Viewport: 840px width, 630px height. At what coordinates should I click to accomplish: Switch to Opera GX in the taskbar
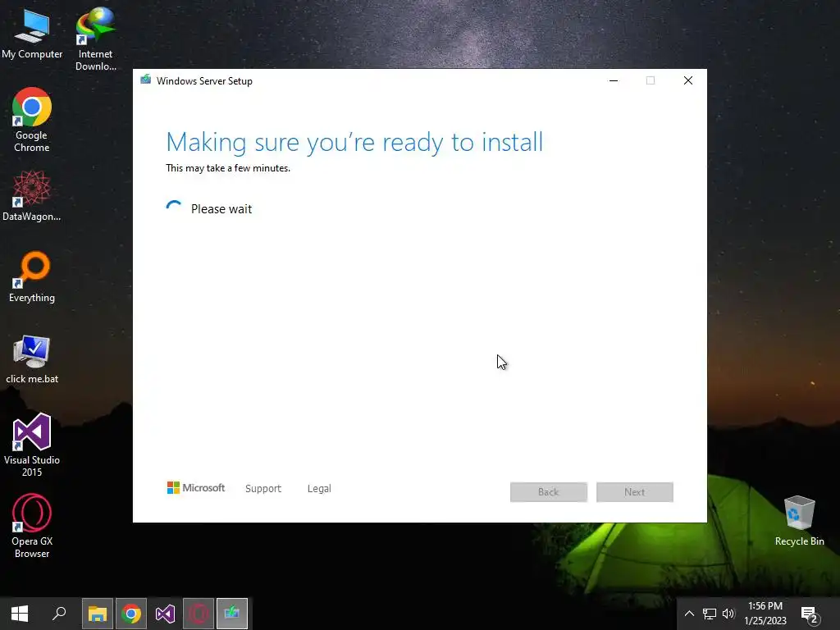tap(199, 614)
